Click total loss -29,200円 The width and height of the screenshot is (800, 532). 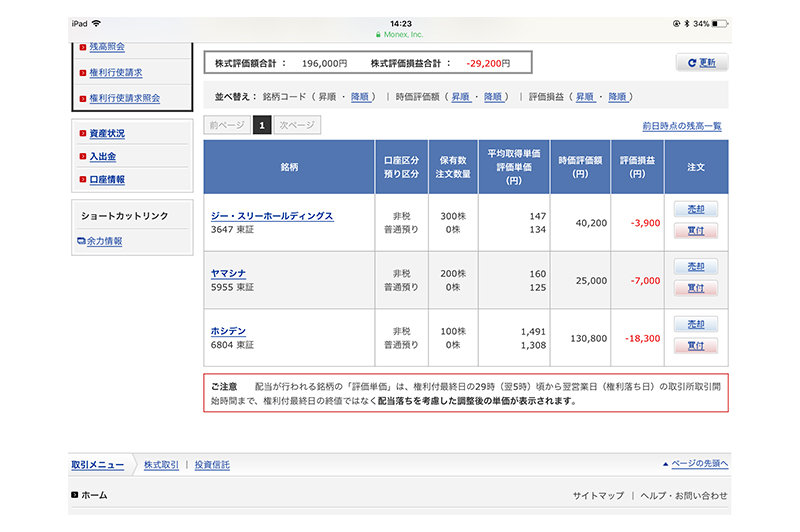pos(488,63)
